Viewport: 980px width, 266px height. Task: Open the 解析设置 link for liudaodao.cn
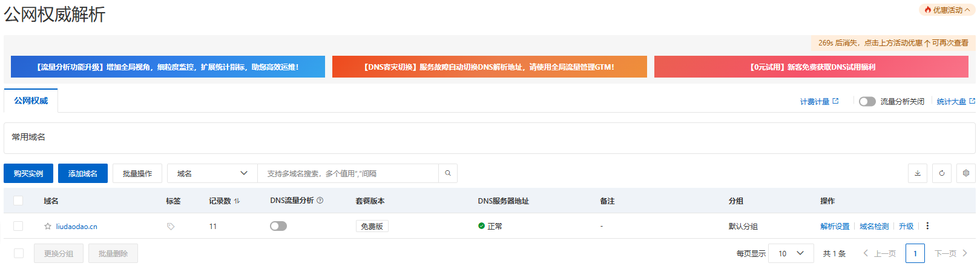coord(835,227)
